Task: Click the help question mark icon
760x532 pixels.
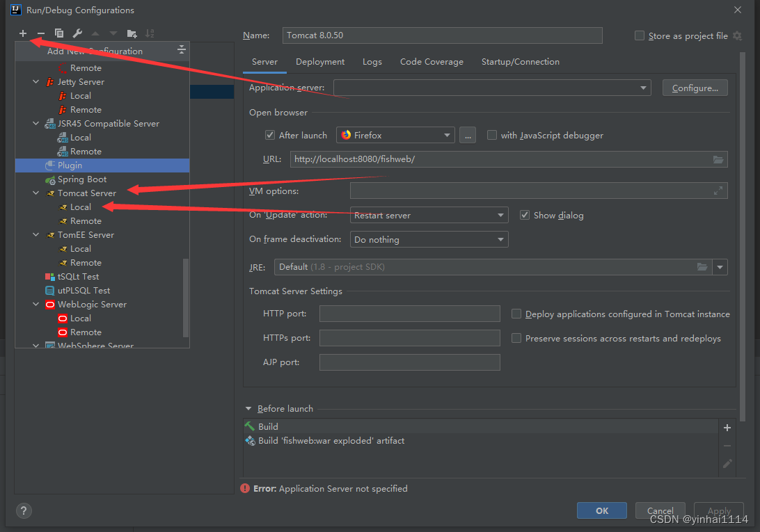Action: (x=24, y=510)
